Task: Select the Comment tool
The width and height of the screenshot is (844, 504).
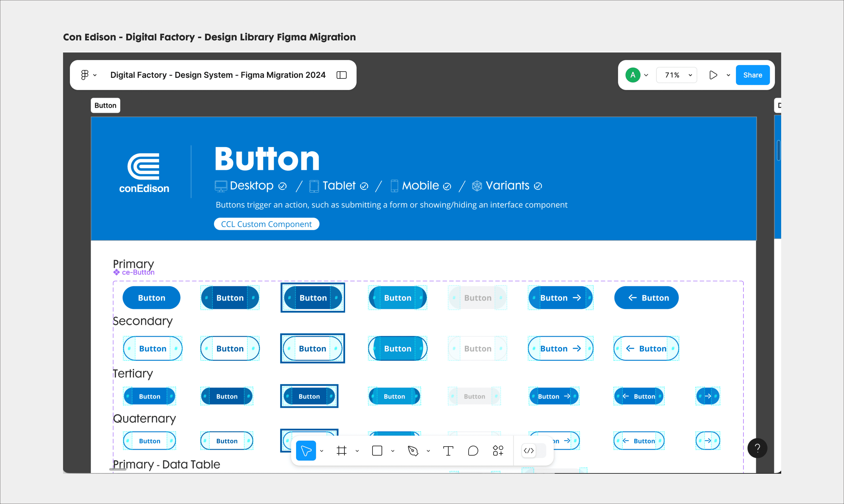Action: [473, 451]
